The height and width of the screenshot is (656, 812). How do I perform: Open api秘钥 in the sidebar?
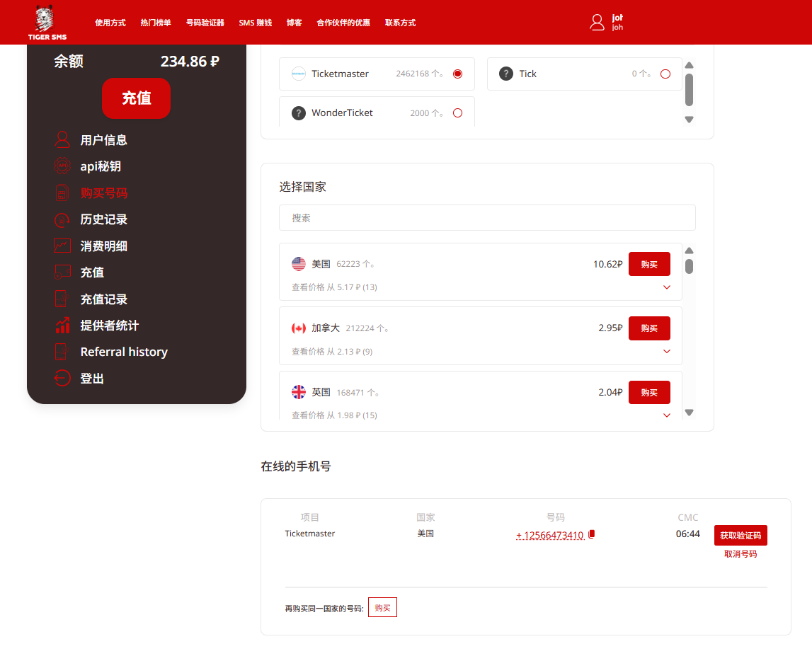click(101, 166)
